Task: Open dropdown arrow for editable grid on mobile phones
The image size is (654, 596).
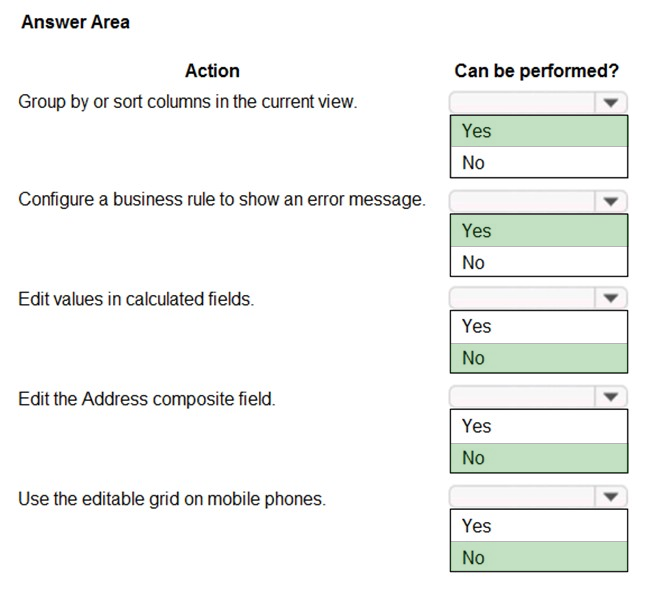Action: click(611, 497)
